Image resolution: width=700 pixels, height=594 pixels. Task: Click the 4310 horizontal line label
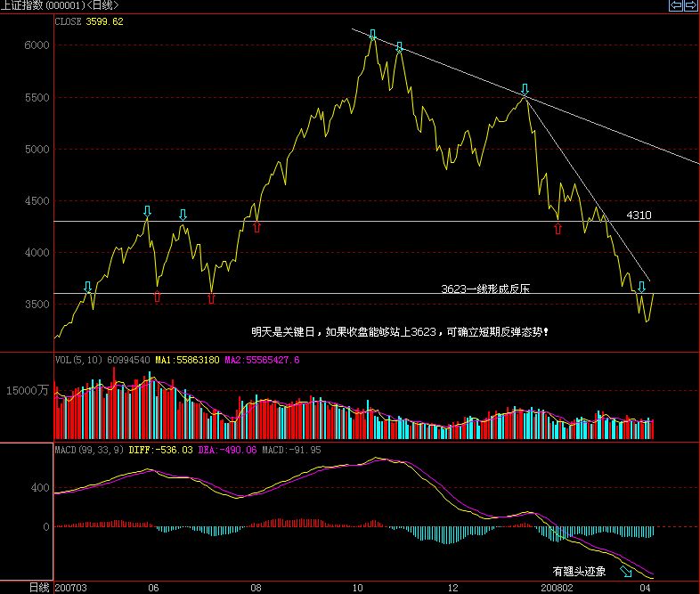coord(639,216)
